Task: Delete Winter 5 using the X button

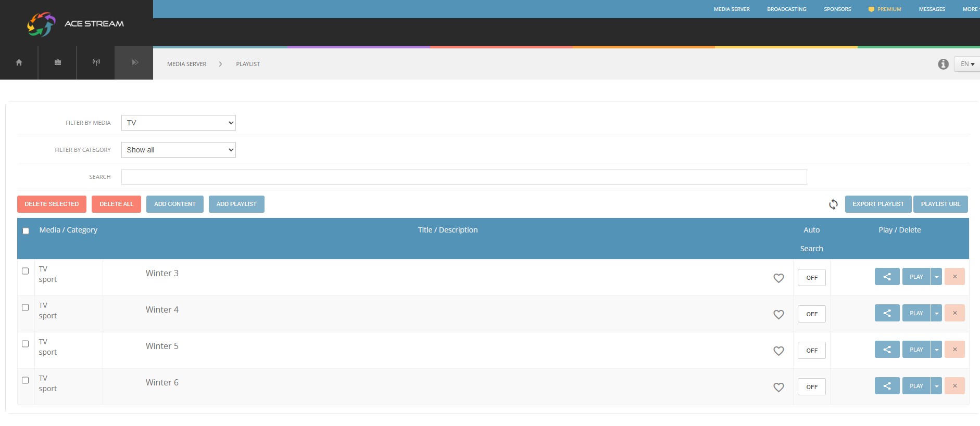Action: point(954,350)
